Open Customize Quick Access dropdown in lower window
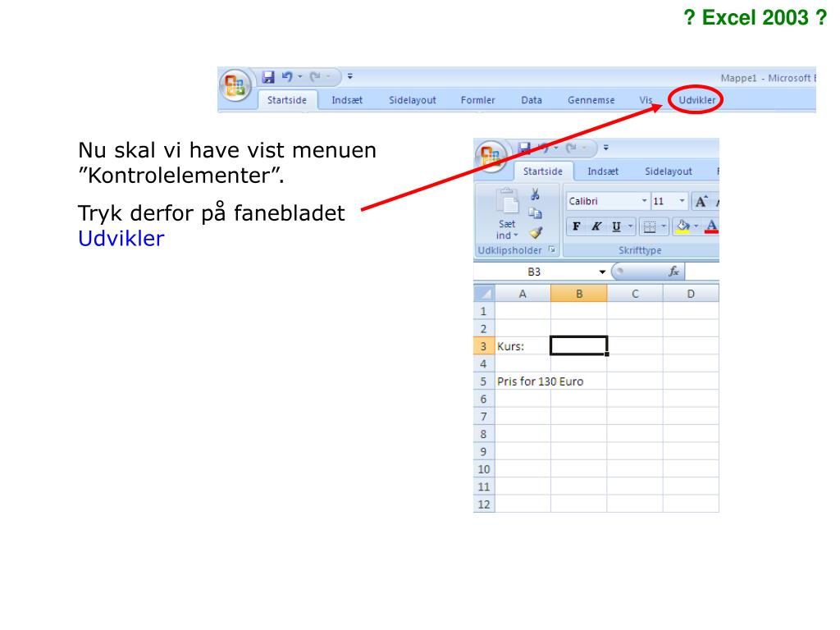 click(606, 148)
